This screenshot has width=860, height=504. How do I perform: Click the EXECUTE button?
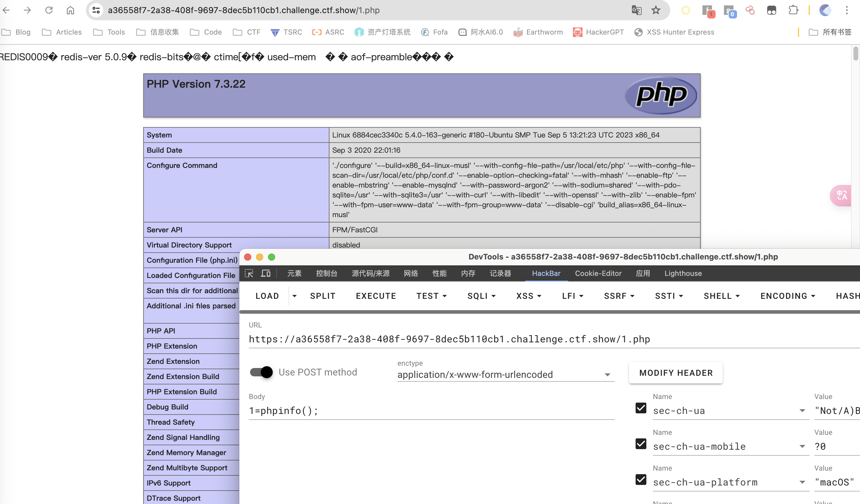point(376,296)
